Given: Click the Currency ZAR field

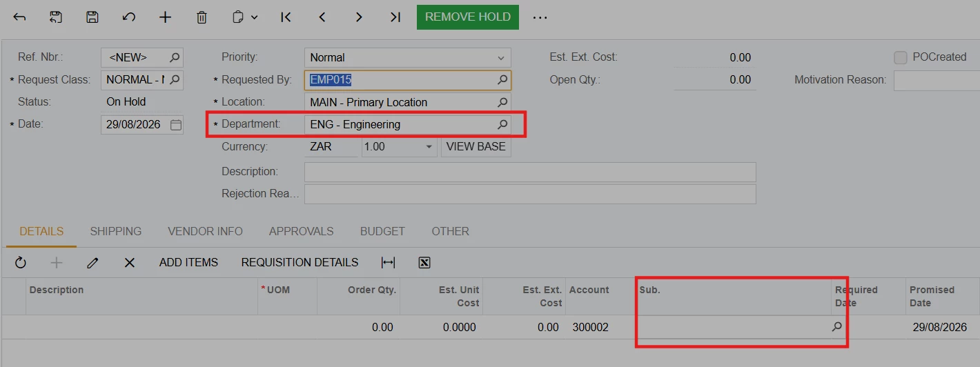Looking at the screenshot, I should tap(331, 146).
